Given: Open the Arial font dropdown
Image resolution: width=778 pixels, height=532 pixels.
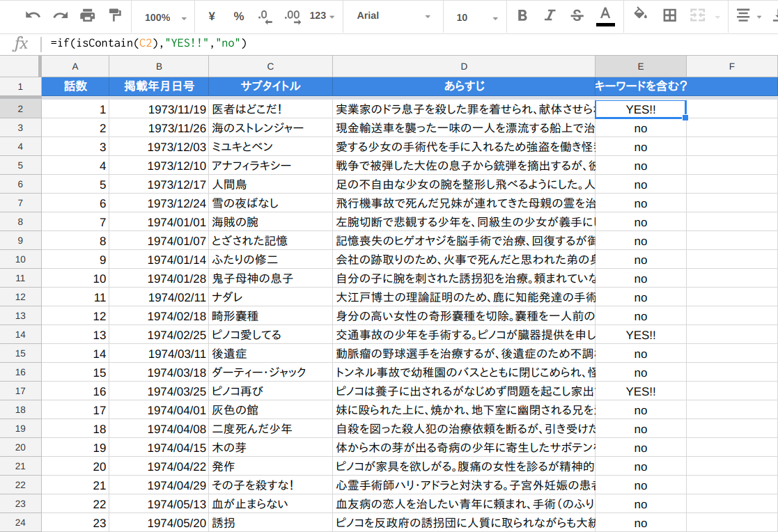Looking at the screenshot, I should tap(394, 17).
